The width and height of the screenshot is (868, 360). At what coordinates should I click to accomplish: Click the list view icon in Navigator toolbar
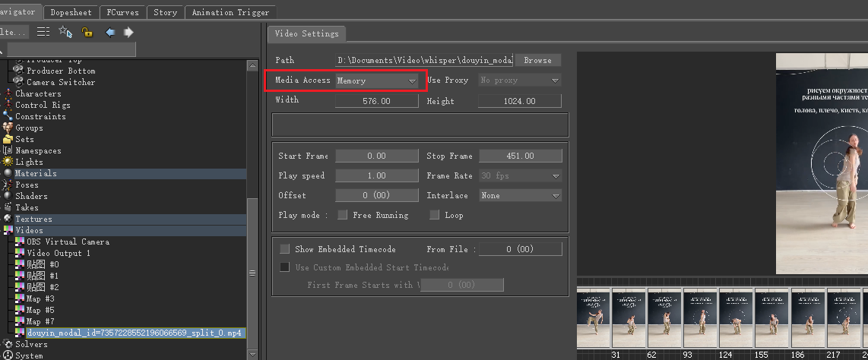tap(43, 32)
